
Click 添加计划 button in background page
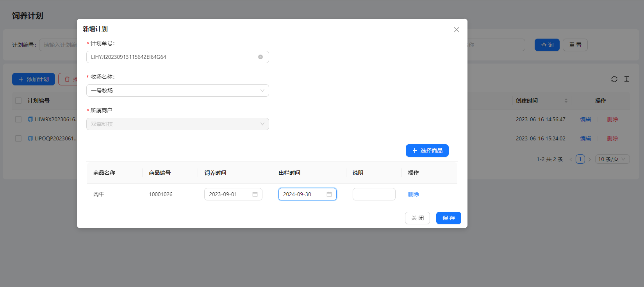(x=34, y=79)
